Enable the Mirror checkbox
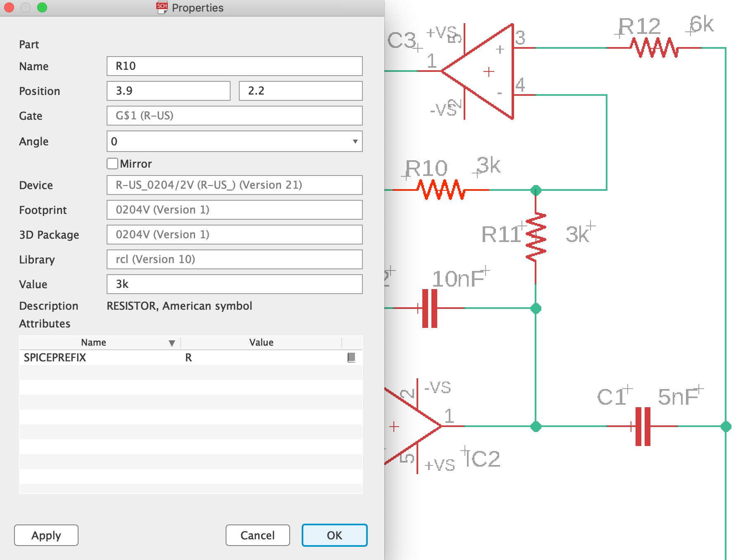This screenshot has width=743, height=560. click(x=112, y=164)
